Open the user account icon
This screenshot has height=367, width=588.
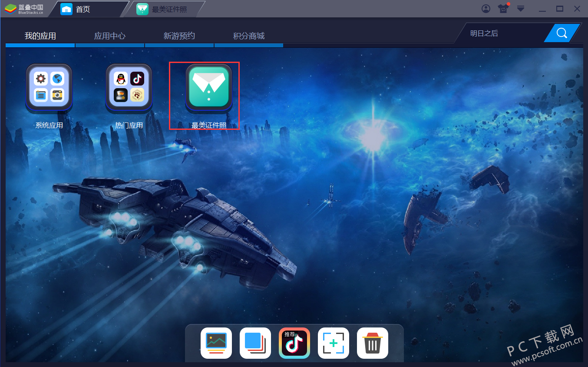click(x=486, y=9)
